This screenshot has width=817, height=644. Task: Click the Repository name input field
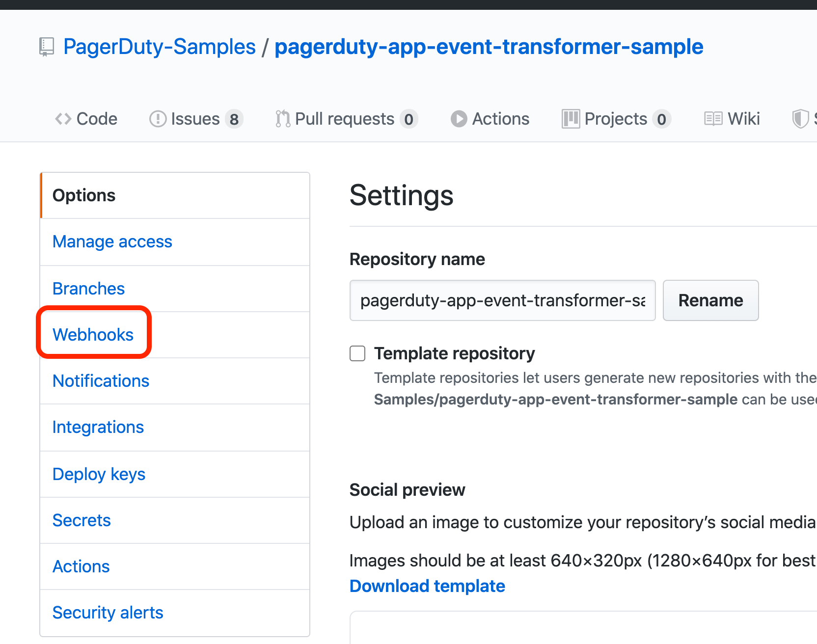[x=502, y=300]
